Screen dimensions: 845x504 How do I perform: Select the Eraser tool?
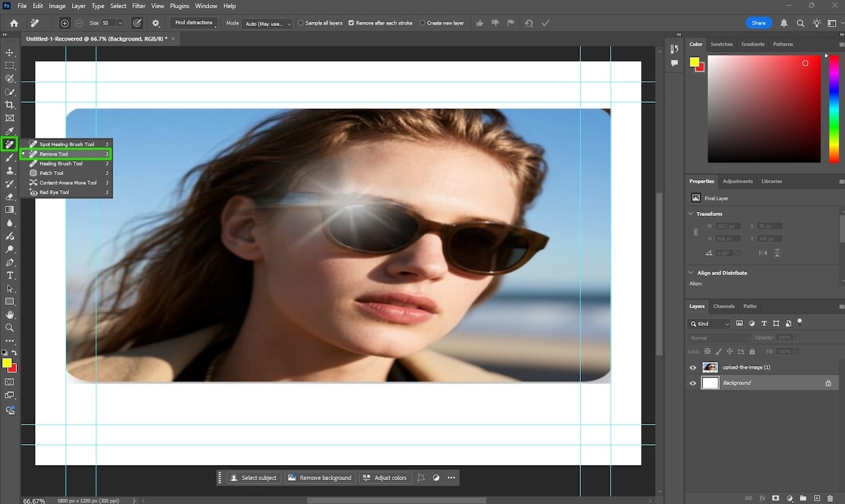10,196
